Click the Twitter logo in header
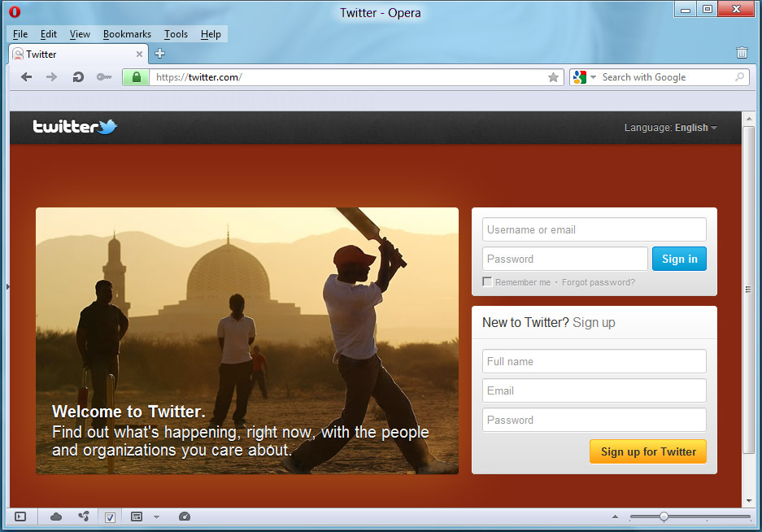This screenshot has width=762, height=532. (75, 127)
